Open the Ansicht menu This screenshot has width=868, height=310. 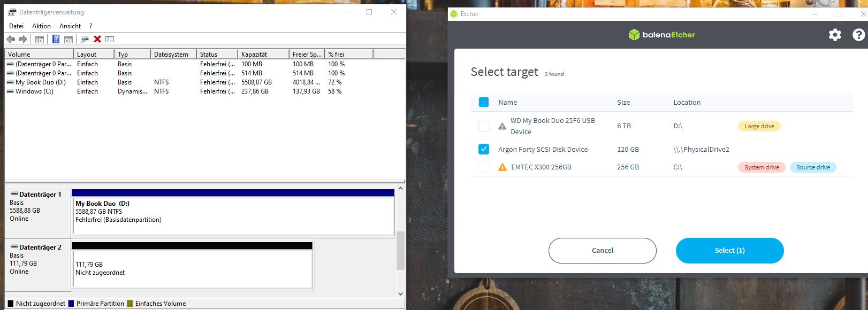tap(70, 26)
